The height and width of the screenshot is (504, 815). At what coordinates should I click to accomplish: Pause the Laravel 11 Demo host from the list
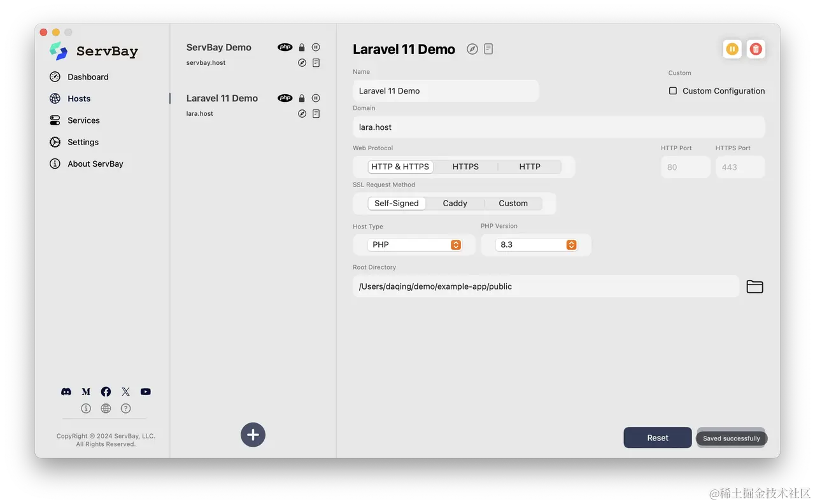tap(316, 98)
